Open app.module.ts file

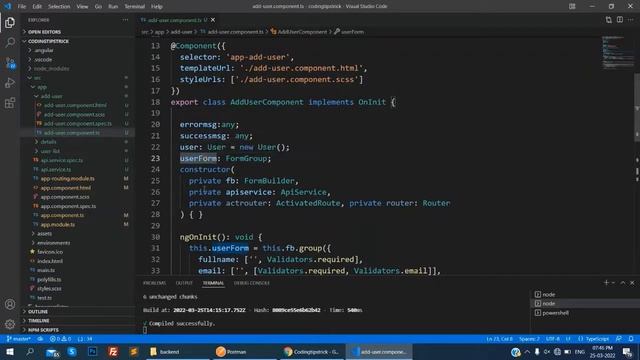point(78,224)
